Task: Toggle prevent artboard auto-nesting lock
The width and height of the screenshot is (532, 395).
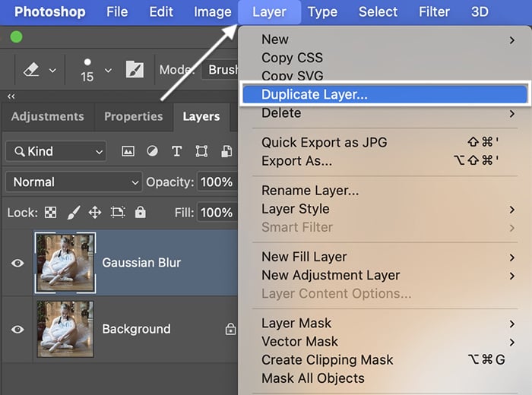Action: pyautogui.click(x=118, y=213)
